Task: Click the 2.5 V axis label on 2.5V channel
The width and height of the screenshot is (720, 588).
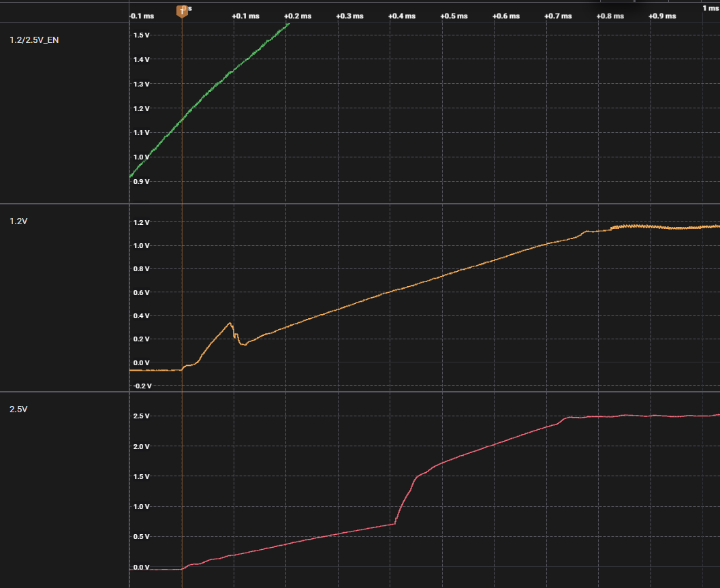Action: coord(142,416)
